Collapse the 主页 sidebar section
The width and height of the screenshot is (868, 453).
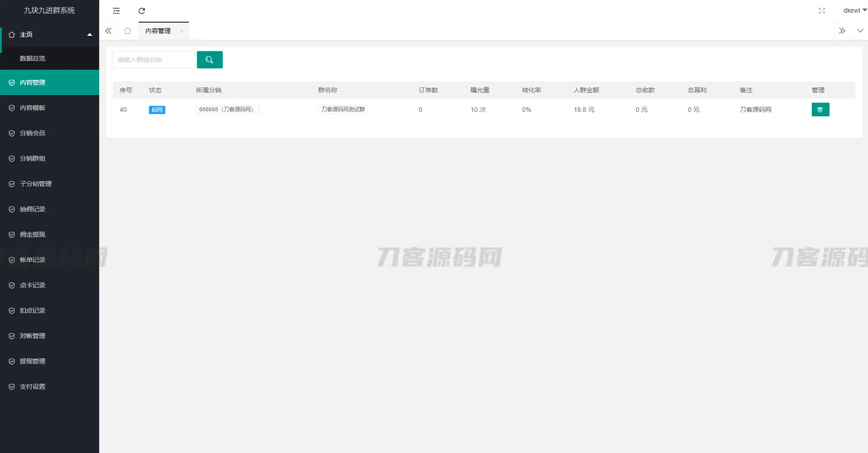90,34
